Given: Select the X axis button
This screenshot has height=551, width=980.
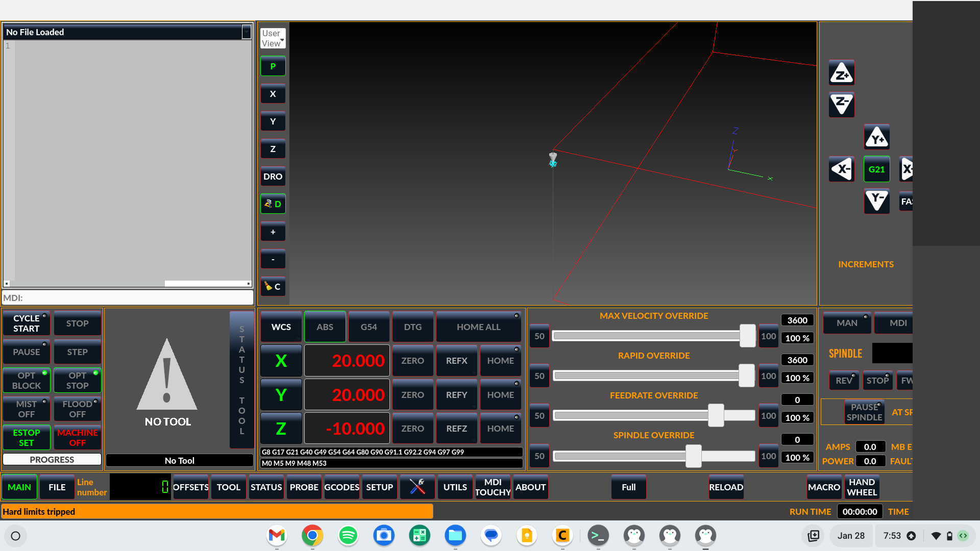Looking at the screenshot, I should pos(281,361).
